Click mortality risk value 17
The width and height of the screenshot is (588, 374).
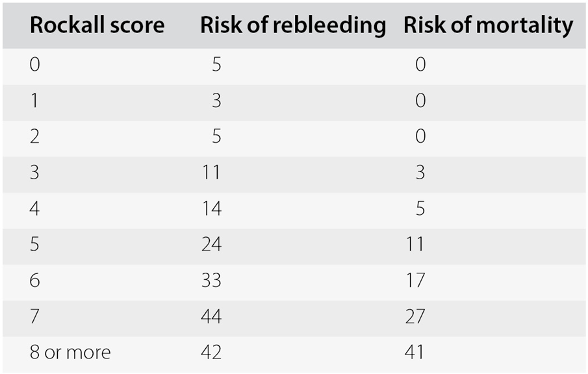click(x=414, y=280)
